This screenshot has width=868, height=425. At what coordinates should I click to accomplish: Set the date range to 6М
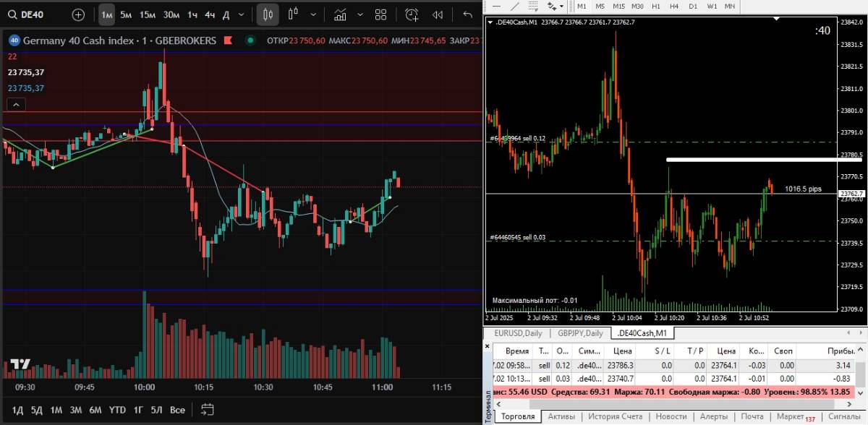(95, 410)
